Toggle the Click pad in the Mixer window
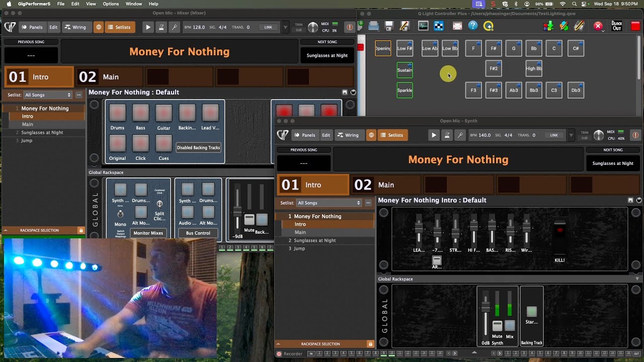This screenshot has width=644, height=362. click(140, 143)
